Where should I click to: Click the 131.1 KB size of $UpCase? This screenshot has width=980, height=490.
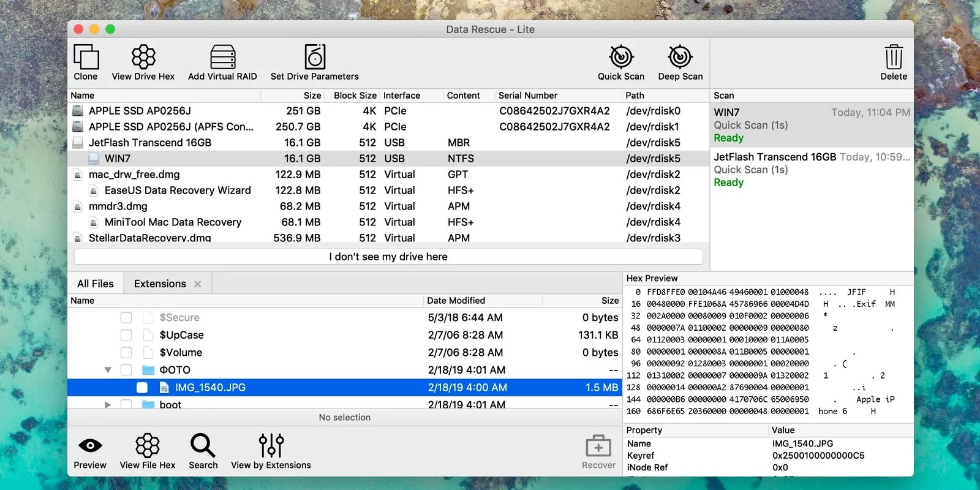coord(598,335)
